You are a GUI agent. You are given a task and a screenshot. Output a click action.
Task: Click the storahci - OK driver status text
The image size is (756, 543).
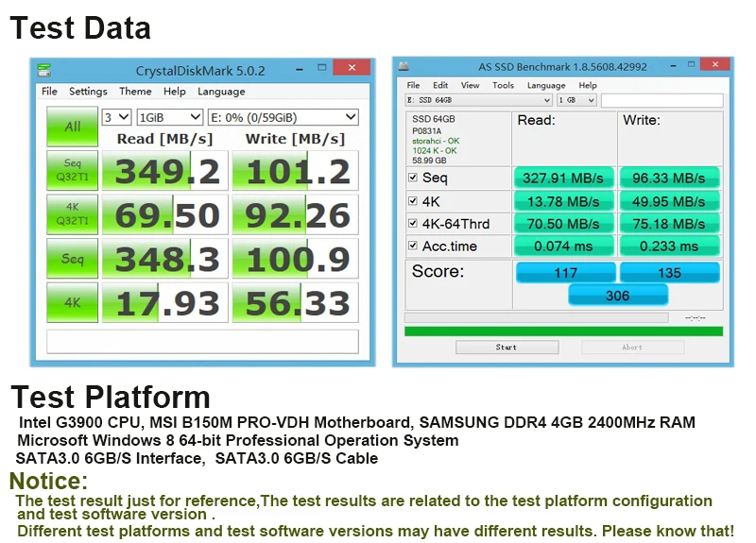click(x=436, y=141)
